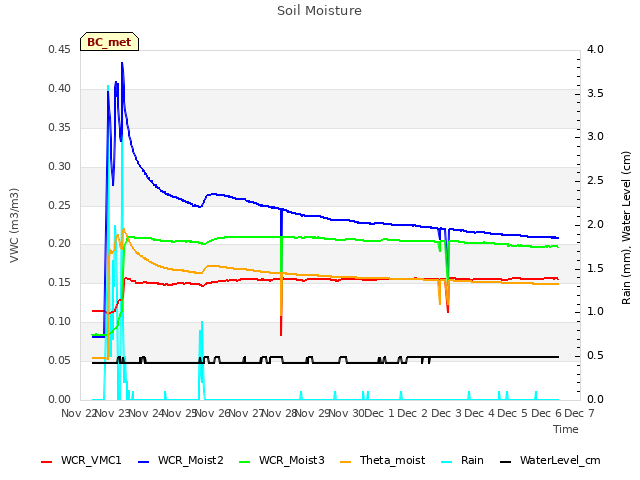Click the Dec 3 date label

446,413
